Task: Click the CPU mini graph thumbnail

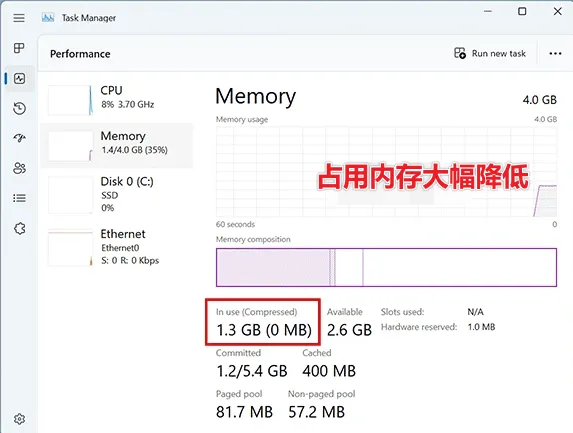Action: tap(70, 100)
